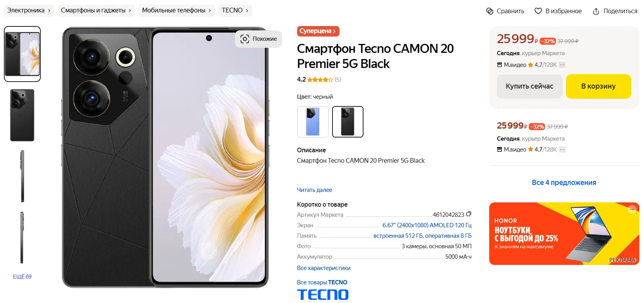Expand description with Читать далее
The width and height of the screenshot is (644, 303).
pos(314,190)
